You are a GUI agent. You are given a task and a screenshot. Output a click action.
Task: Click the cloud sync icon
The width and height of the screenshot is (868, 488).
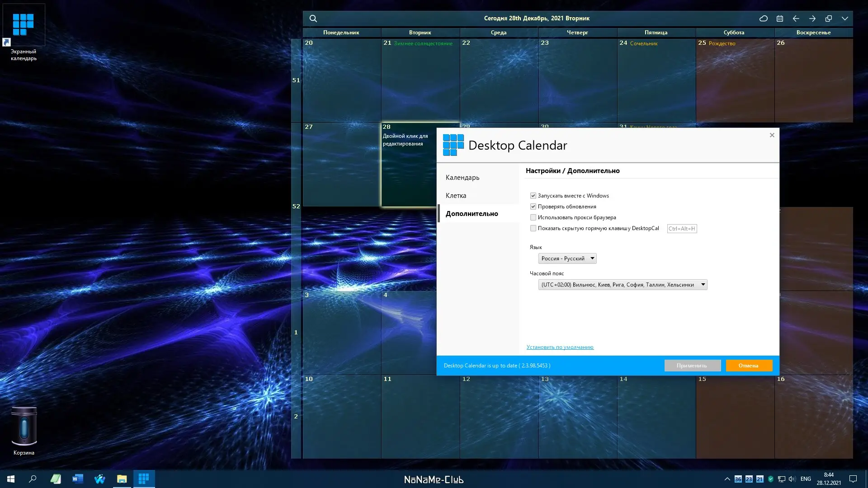764,19
